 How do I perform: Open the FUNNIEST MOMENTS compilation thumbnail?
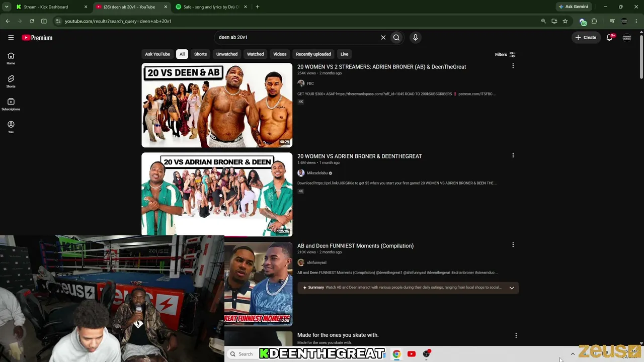click(258, 284)
